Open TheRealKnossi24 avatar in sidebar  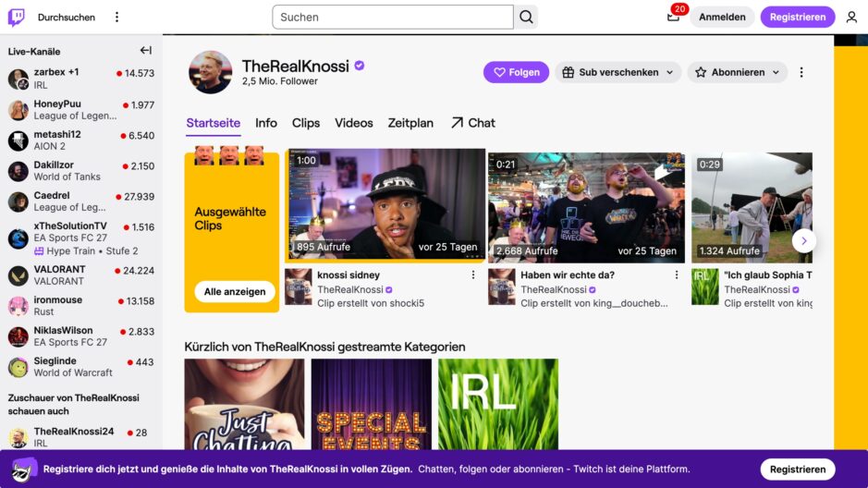tap(18, 438)
